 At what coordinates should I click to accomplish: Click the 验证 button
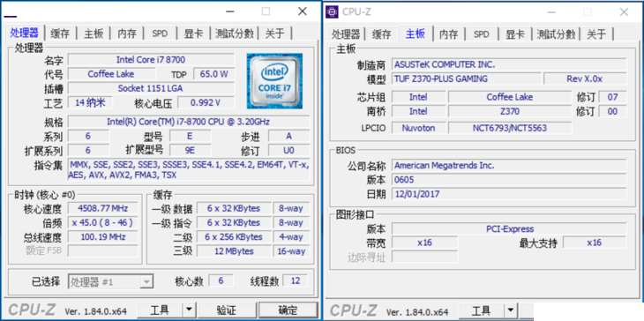click(227, 310)
